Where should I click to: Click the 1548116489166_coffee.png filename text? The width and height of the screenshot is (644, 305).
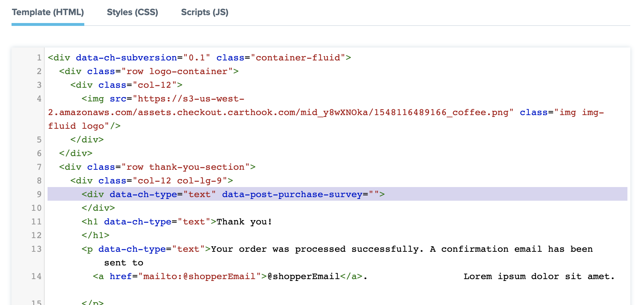[441, 112]
